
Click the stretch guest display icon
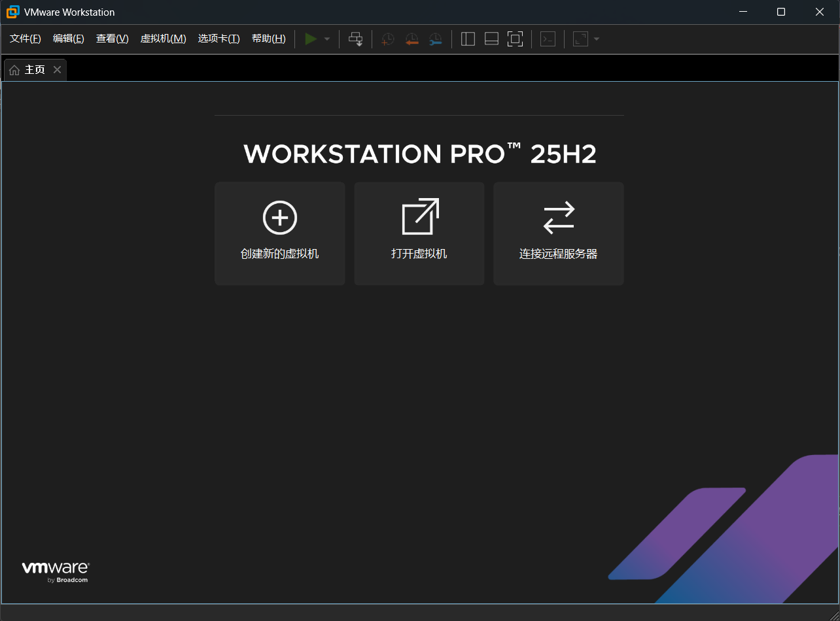click(x=580, y=39)
